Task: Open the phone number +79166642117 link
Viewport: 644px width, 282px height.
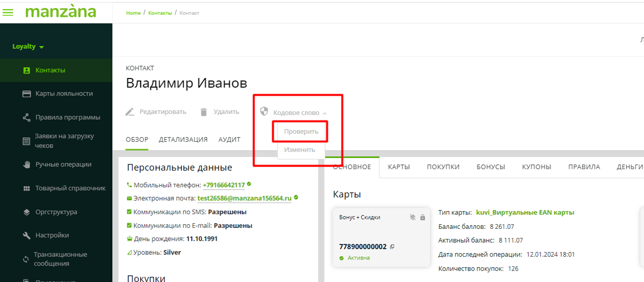Action: point(223,185)
